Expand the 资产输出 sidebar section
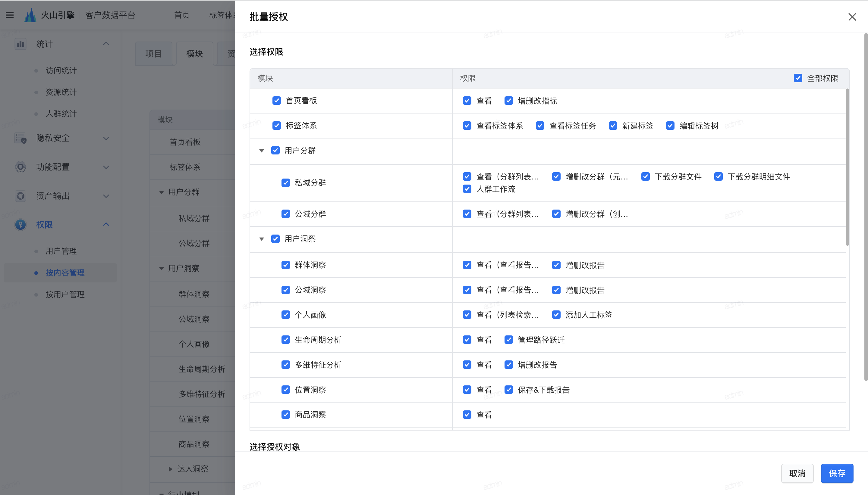Image resolution: width=868 pixels, height=495 pixels. (106, 196)
